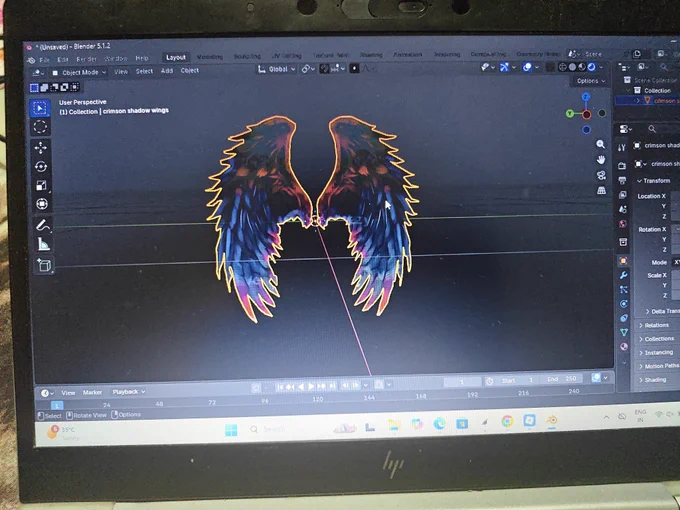Click the Y axis on the navigation gizmo
This screenshot has width=680, height=510.
coord(570,114)
